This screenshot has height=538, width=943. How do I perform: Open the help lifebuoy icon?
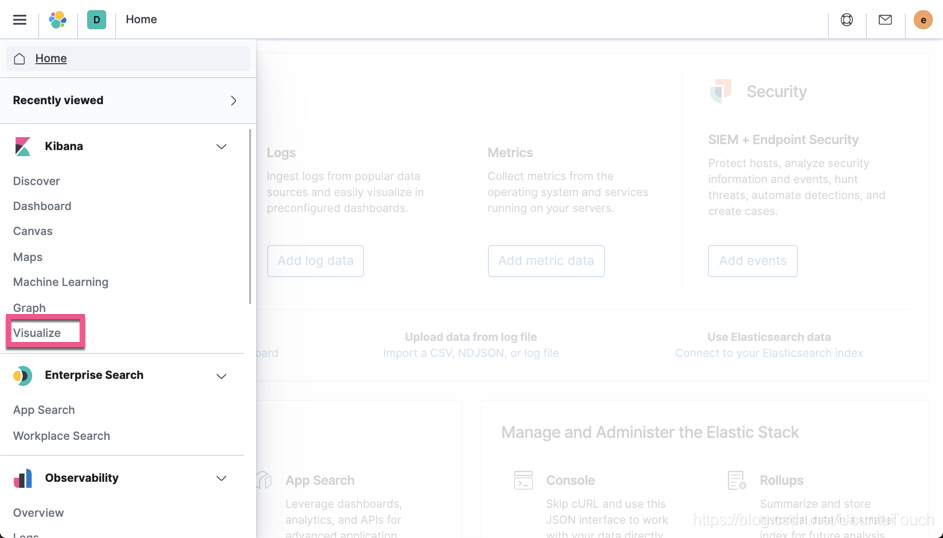[x=847, y=20]
